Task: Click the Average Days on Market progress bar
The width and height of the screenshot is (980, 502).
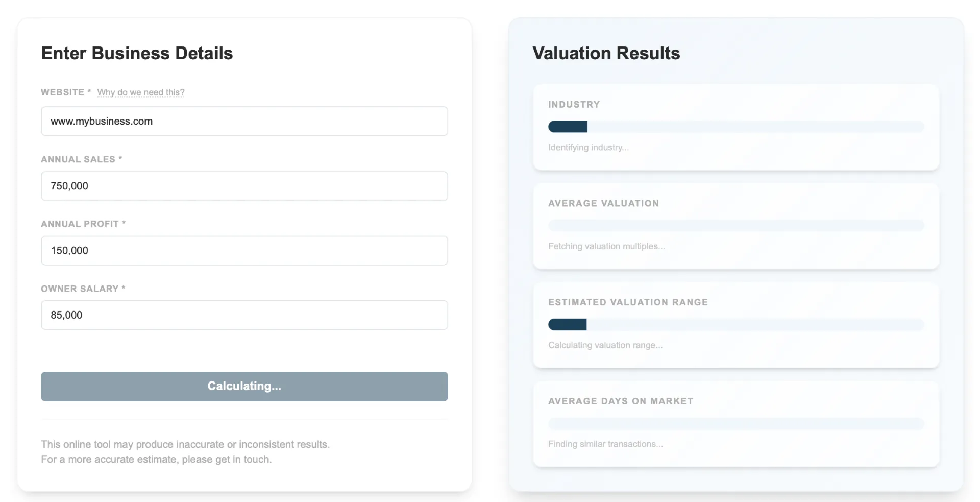Action: tap(735, 424)
